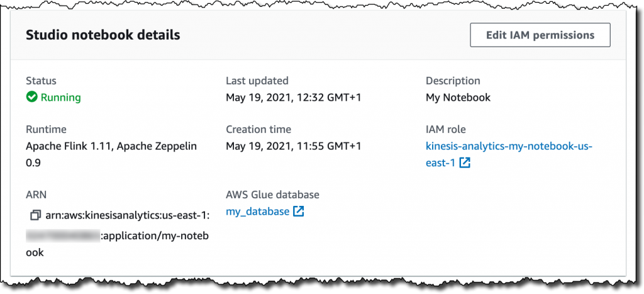Open the my_database Glue database link
644x294 pixels.
(257, 212)
